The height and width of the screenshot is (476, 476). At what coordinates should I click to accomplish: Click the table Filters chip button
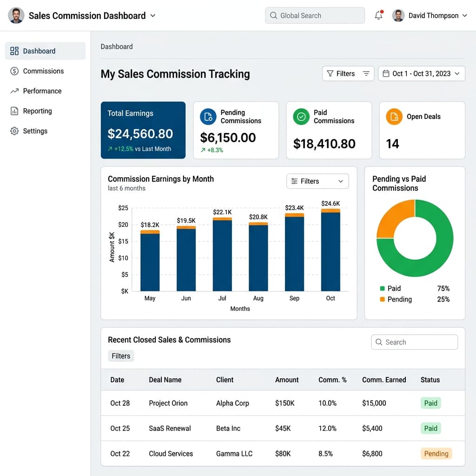click(121, 356)
